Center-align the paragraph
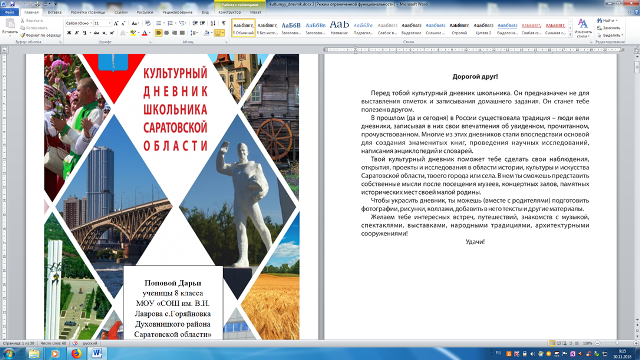The height and width of the screenshot is (360, 640). (x=167, y=33)
